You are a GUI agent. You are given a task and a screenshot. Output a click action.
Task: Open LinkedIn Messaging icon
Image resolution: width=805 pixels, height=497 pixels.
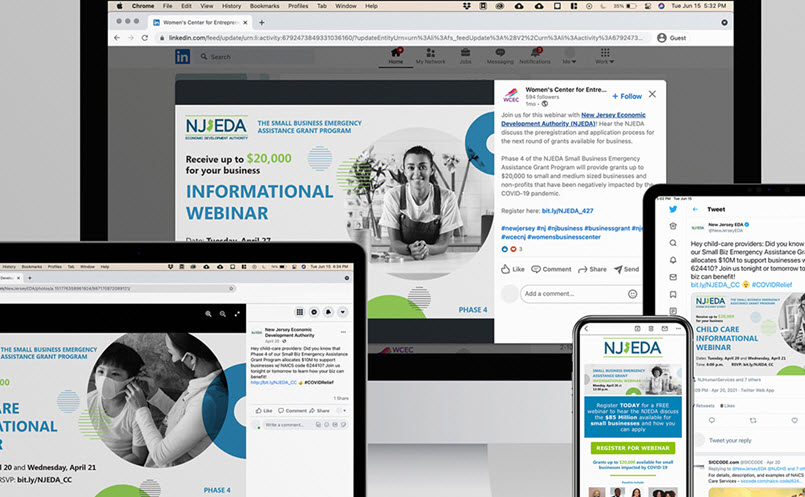pos(500,56)
